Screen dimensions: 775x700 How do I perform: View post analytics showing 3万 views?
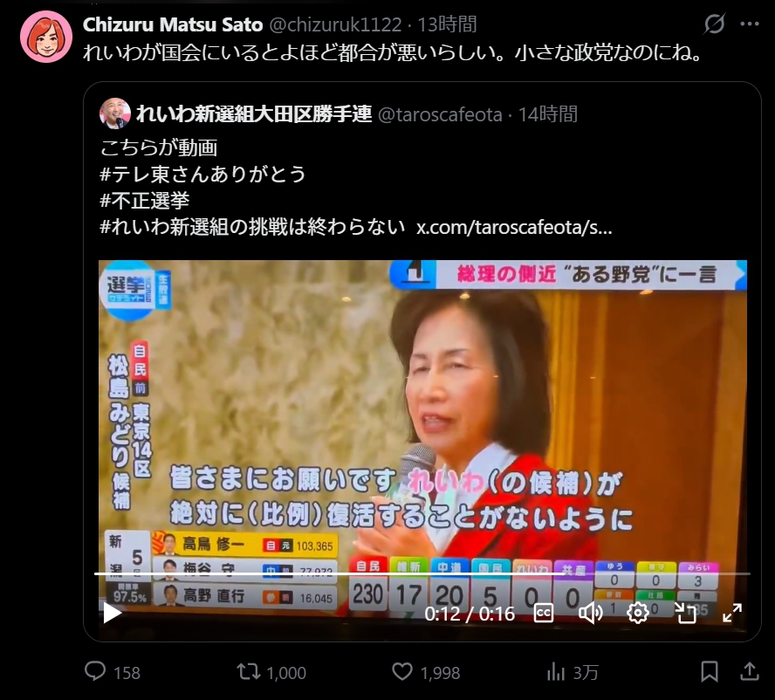point(556,672)
